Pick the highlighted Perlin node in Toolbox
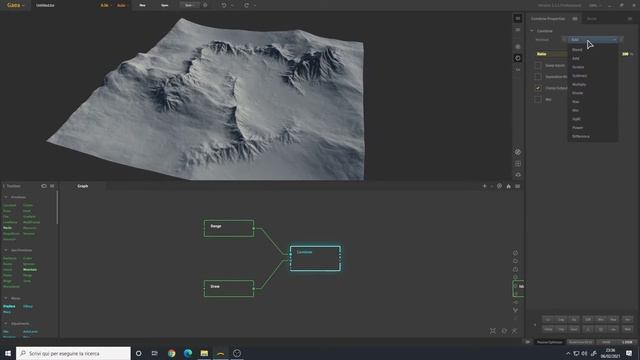Viewport: 640px width, 360px height. [x=7, y=228]
